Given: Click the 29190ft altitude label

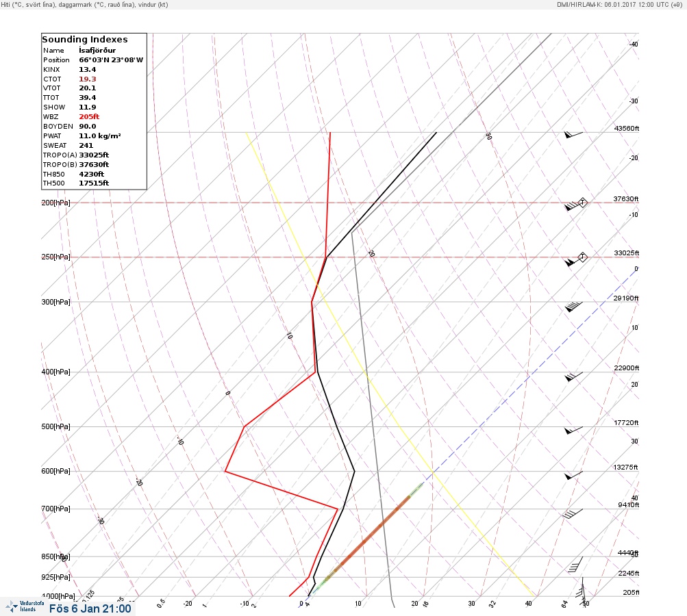Looking at the screenshot, I should 626,298.
